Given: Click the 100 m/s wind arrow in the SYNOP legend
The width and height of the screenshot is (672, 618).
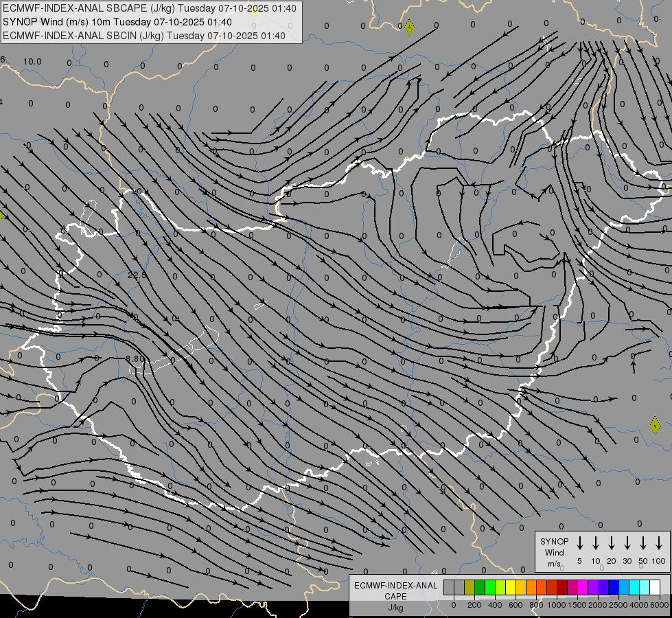Looking at the screenshot, I should [659, 543].
